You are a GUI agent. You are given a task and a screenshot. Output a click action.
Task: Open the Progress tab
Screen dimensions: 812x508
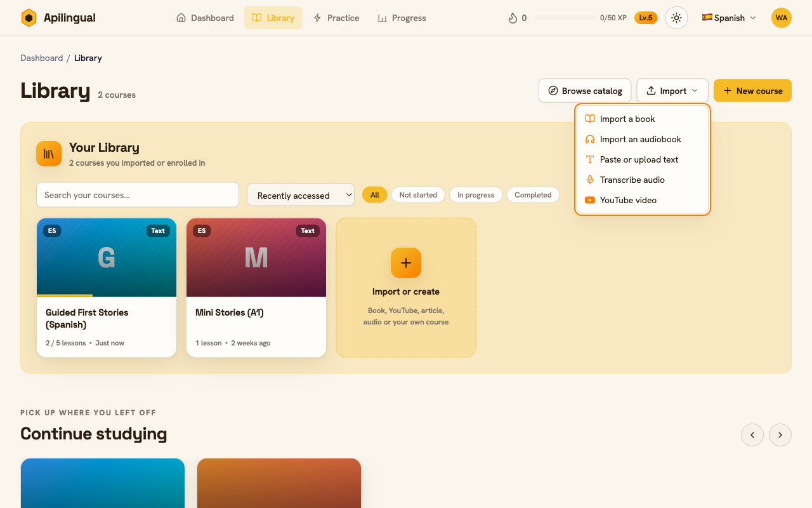tap(402, 18)
